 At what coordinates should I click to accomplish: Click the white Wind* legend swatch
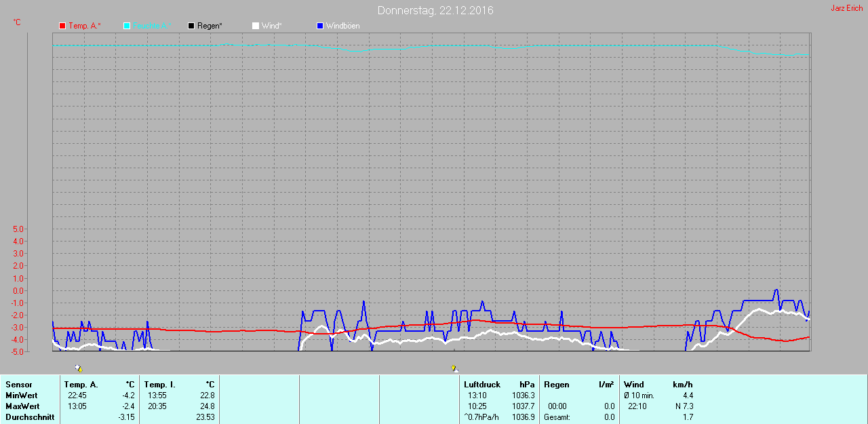coord(256,26)
